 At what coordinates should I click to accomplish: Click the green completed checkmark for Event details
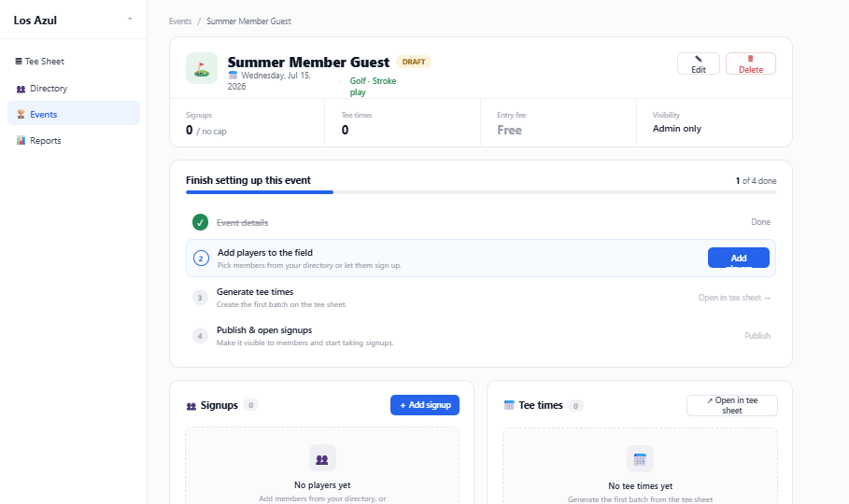point(200,222)
